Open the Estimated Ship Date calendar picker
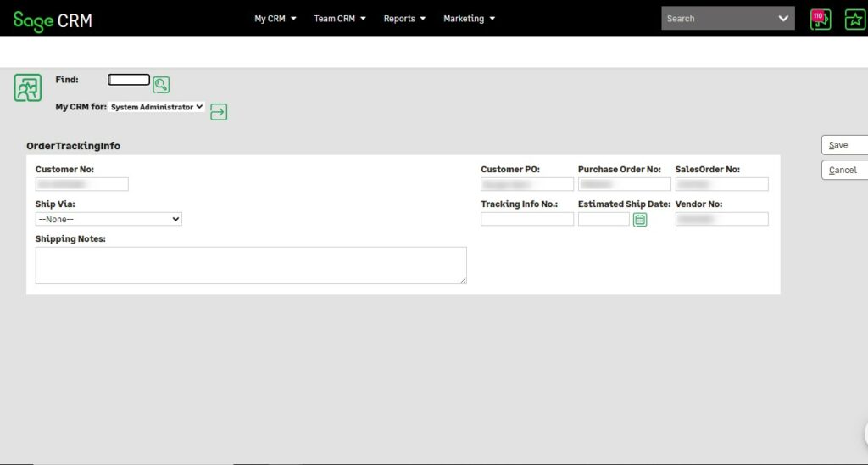 640,220
